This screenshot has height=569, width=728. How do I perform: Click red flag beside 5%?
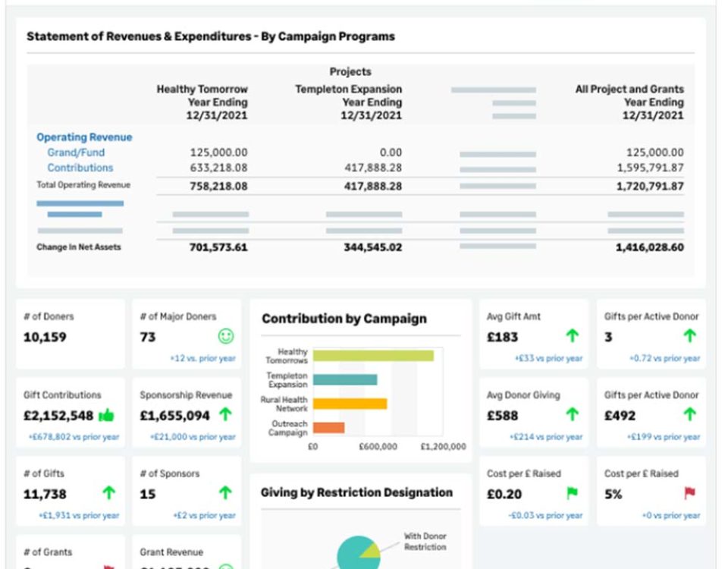pos(690,493)
